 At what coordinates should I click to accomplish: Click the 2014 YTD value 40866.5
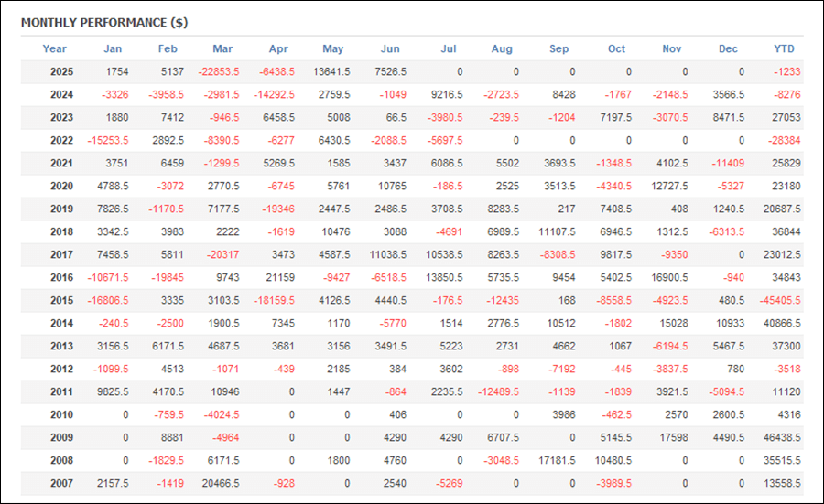(x=782, y=323)
